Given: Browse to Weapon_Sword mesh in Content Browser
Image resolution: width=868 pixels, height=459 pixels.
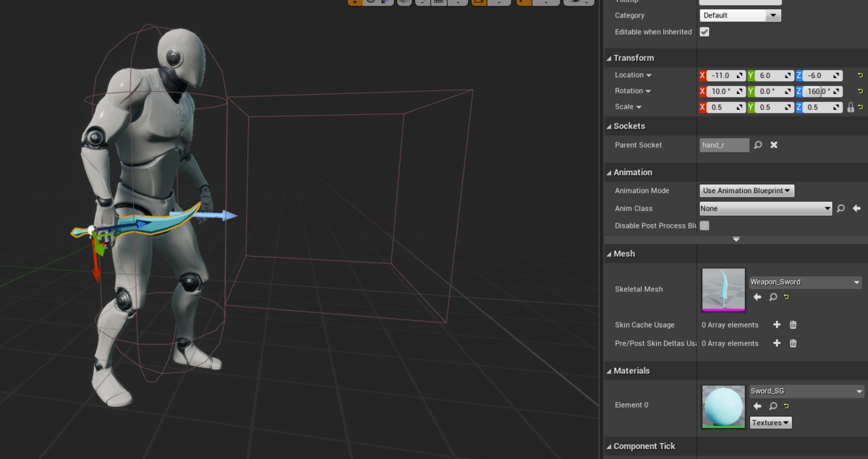Looking at the screenshot, I should coord(773,297).
